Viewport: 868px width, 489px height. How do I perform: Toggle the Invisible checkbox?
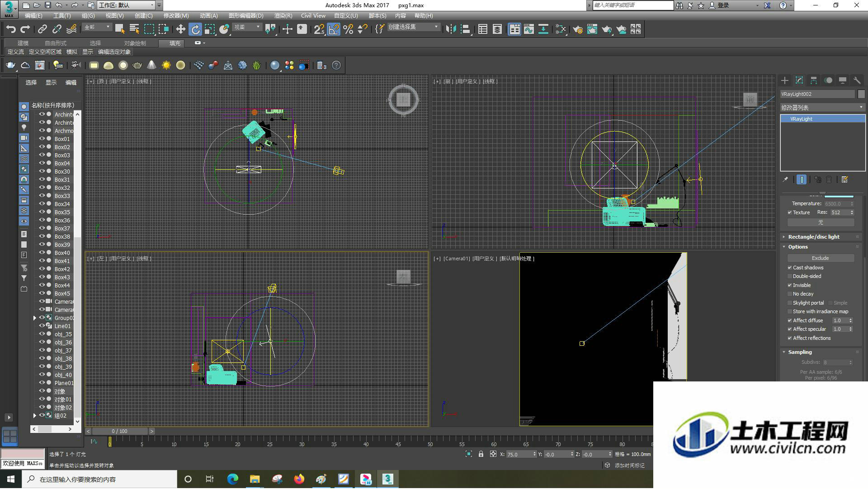[x=790, y=285]
